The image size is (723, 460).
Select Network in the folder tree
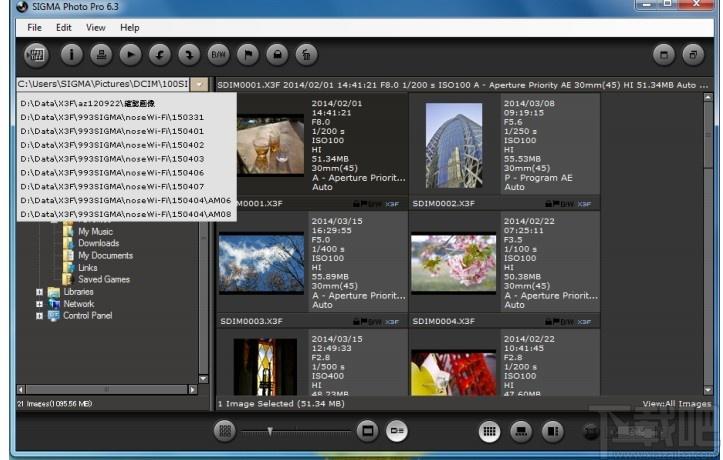point(79,304)
